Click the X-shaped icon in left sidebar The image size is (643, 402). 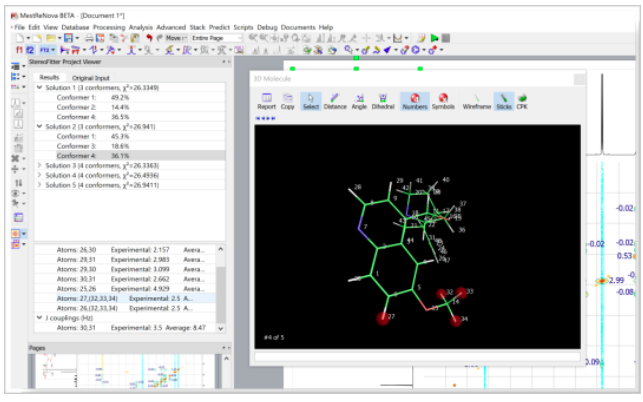16,158
